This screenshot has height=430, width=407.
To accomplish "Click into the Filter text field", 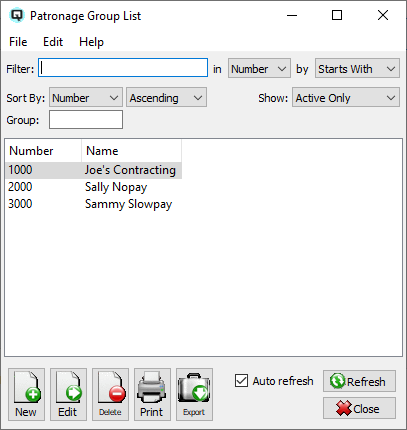I will coord(123,68).
